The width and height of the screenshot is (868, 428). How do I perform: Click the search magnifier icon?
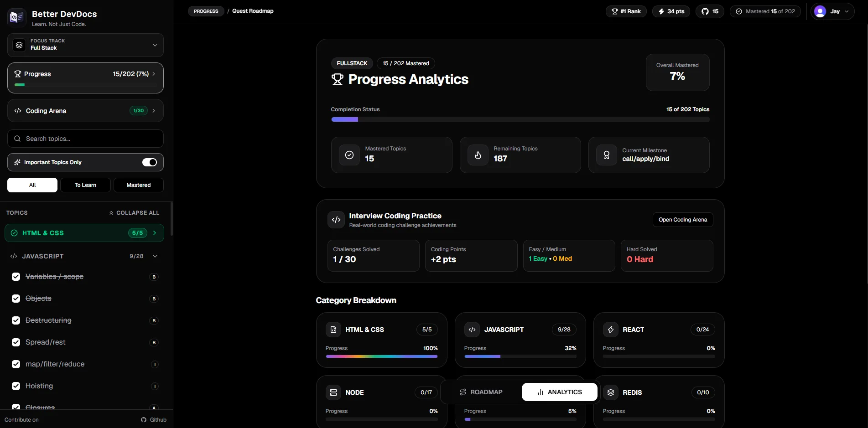(17, 139)
